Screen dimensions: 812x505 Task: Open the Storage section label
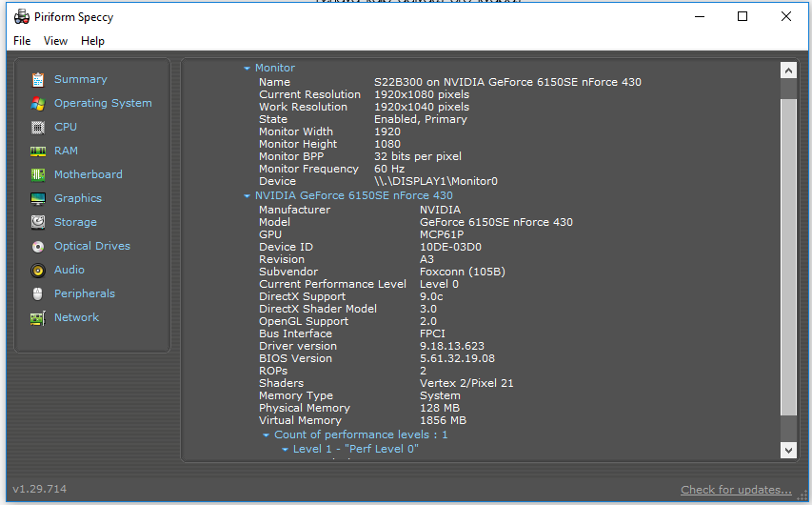(75, 222)
